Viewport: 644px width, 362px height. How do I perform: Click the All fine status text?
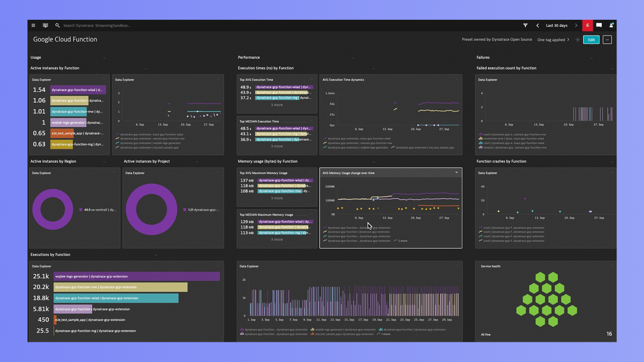[x=485, y=335]
